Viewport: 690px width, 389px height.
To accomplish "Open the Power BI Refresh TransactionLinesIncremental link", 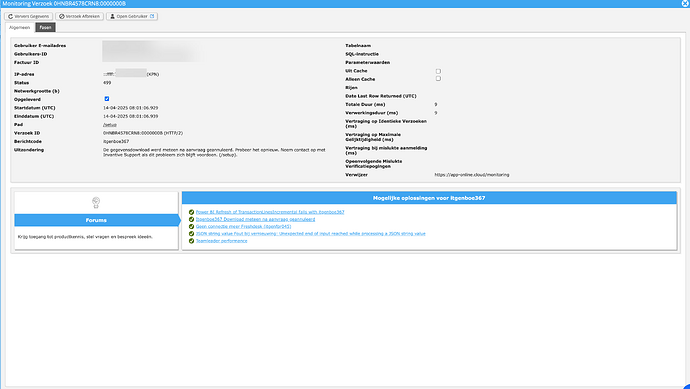I will pos(270,212).
